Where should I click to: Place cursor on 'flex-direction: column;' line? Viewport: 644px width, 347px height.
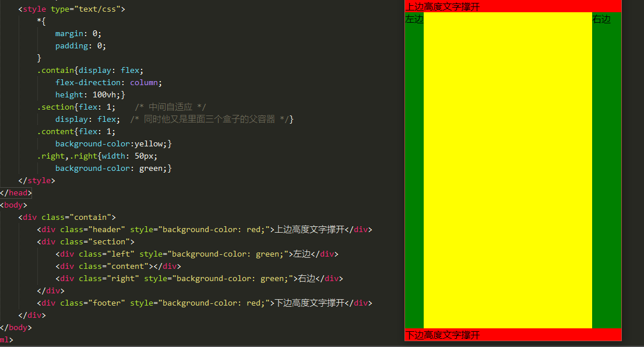point(108,83)
